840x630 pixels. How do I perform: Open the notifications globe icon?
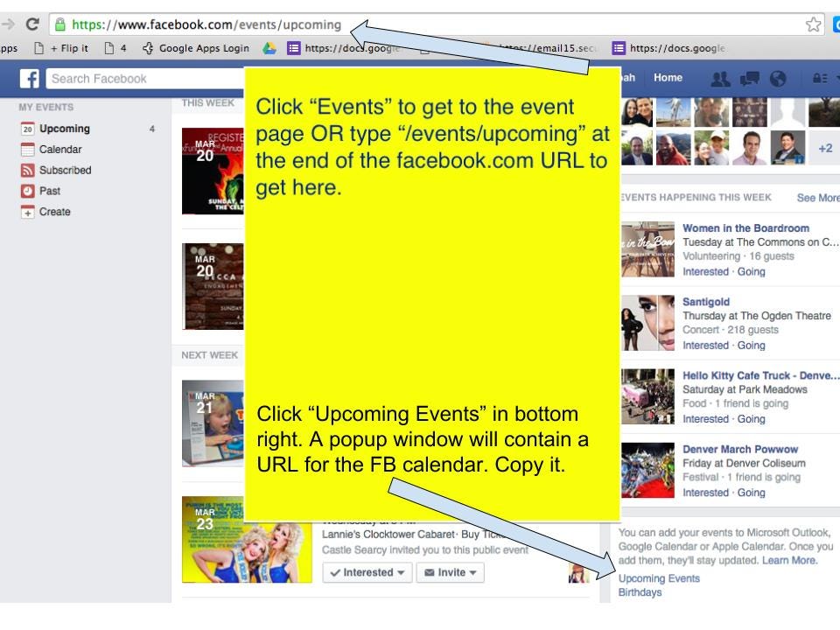(x=778, y=79)
